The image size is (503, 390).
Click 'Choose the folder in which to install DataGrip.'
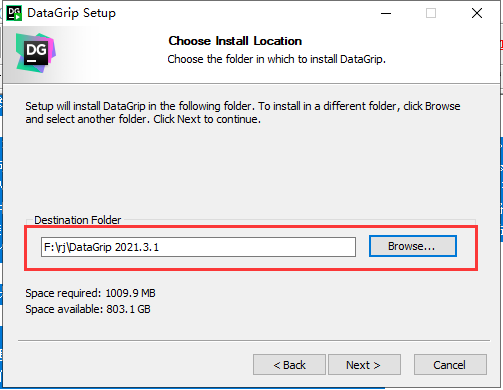[x=276, y=59]
